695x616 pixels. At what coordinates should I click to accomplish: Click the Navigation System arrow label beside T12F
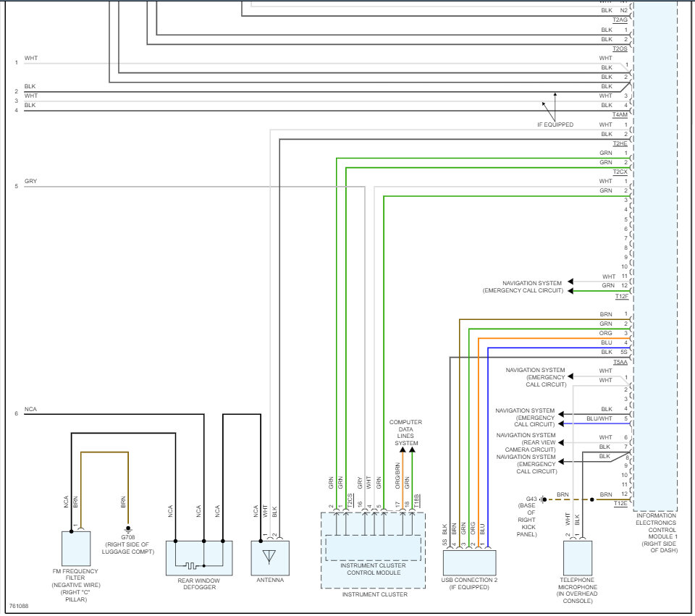(x=523, y=287)
